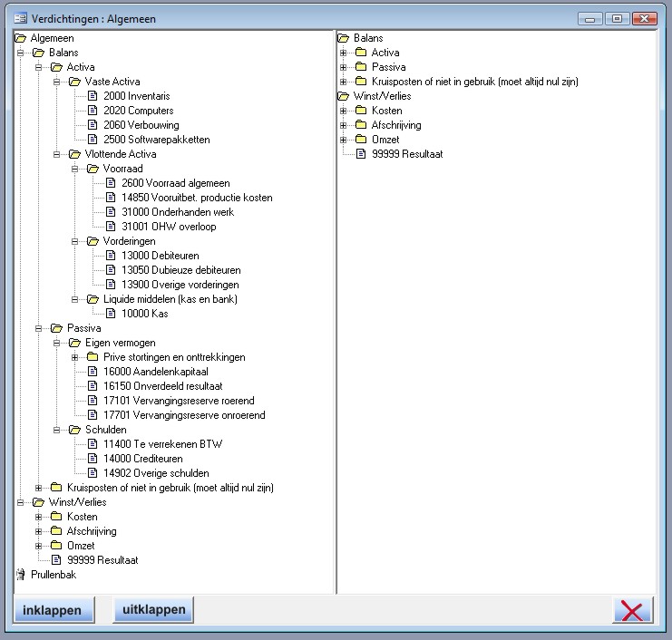
Task: Select 17101 Vervangingsreserve roerend
Action: 179,401
